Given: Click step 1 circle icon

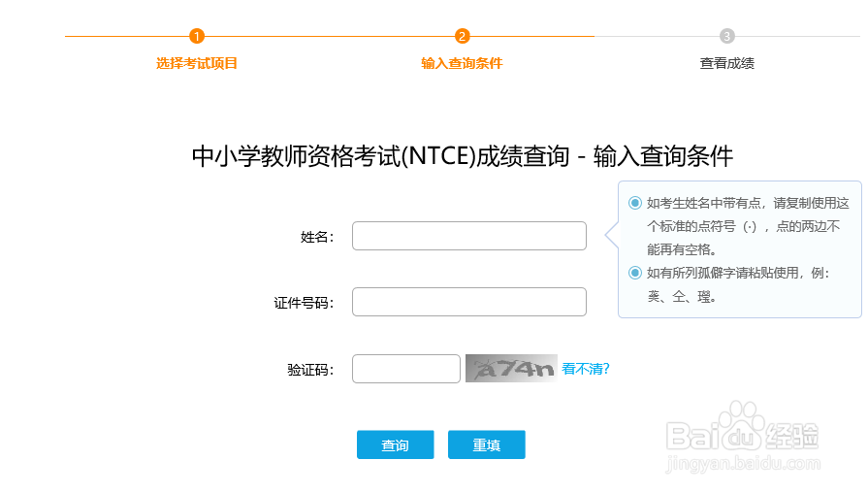Looking at the screenshot, I should click(x=197, y=36).
